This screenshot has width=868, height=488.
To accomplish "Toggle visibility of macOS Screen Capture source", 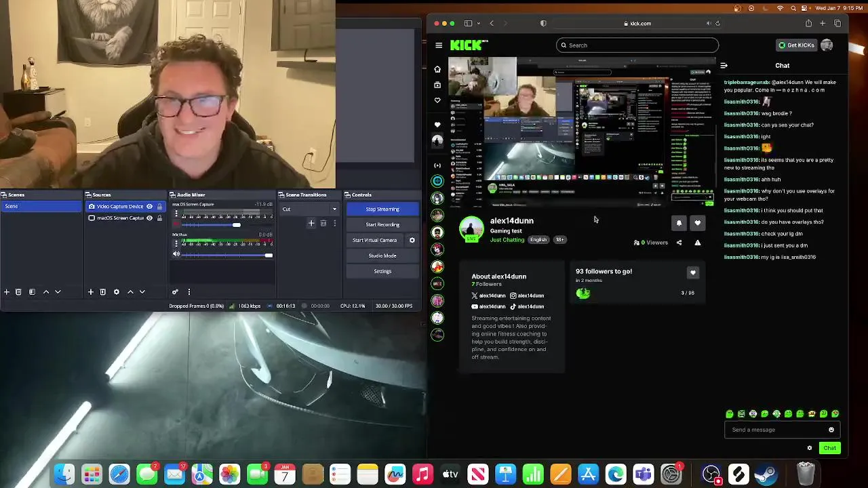I will pos(149,218).
